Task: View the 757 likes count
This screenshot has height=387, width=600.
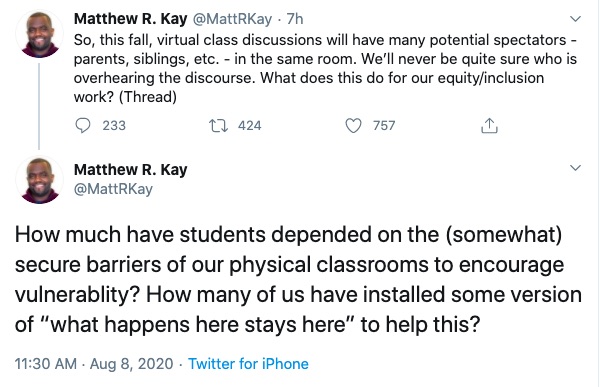Action: point(384,126)
